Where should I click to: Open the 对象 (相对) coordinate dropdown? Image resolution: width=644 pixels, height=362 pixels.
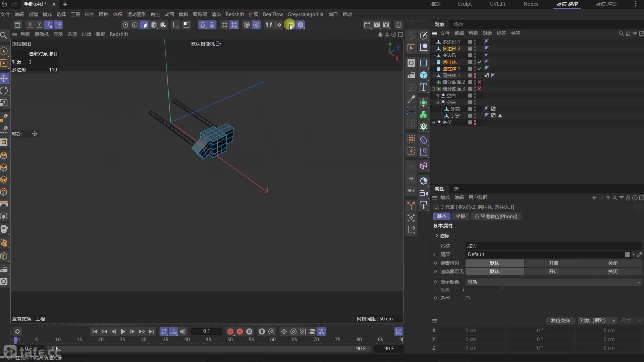(x=597, y=321)
